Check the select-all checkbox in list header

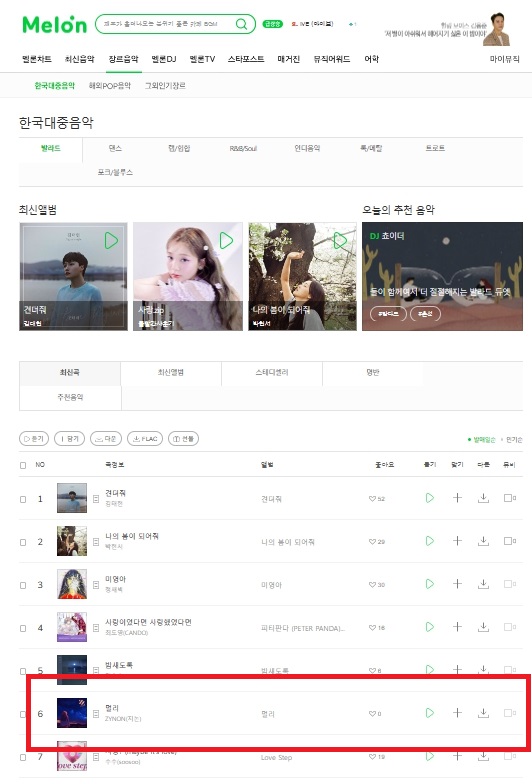(x=23, y=466)
